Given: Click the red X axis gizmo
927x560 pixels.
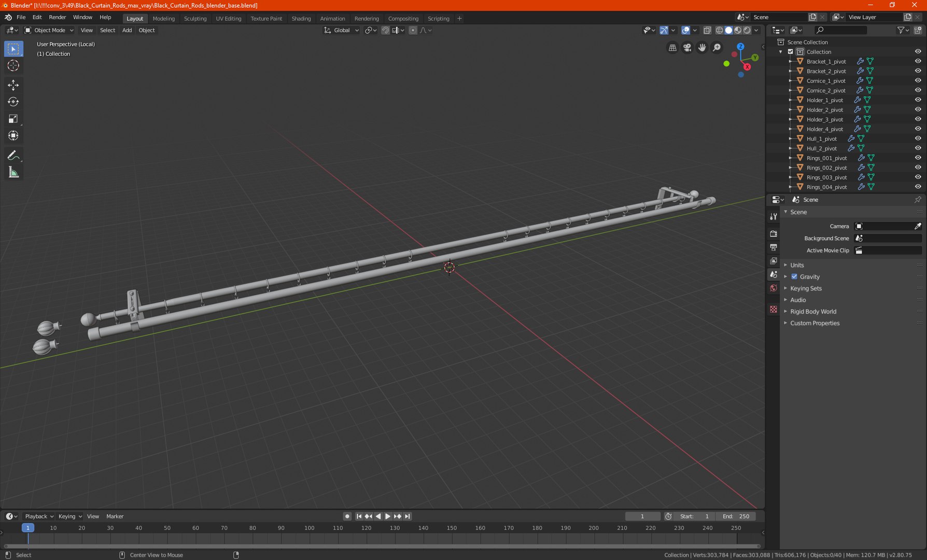Looking at the screenshot, I should pos(747,66).
